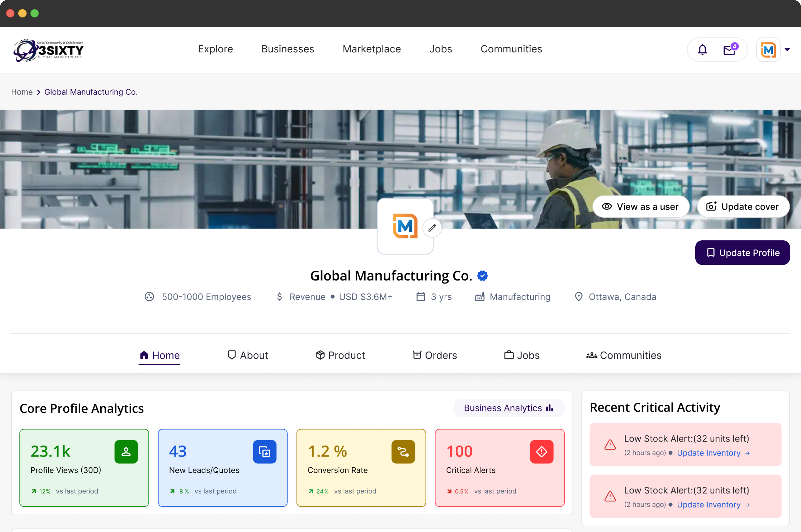Open Business Analytics
The height and width of the screenshot is (532, 801).
pyautogui.click(x=509, y=408)
